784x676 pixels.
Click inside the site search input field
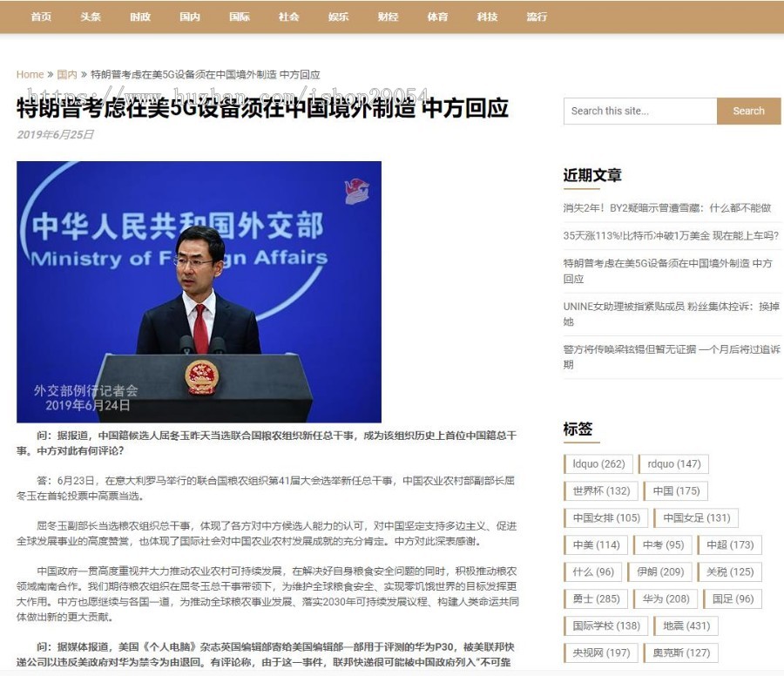[640, 111]
